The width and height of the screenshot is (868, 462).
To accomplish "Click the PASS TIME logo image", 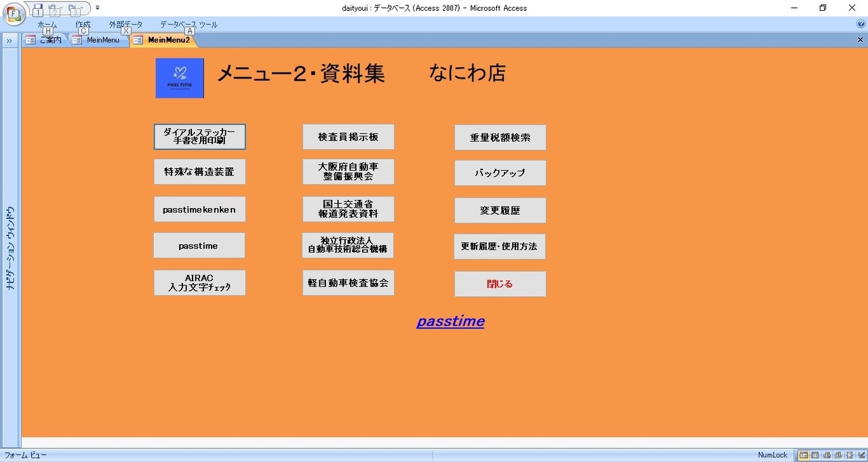I will [180, 78].
